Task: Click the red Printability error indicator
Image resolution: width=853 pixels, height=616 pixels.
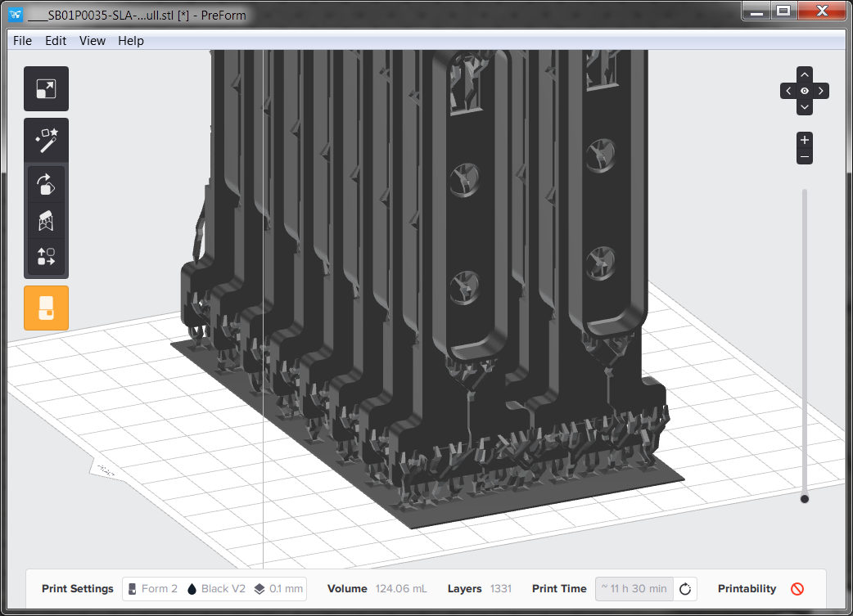Action: pyautogui.click(x=797, y=588)
